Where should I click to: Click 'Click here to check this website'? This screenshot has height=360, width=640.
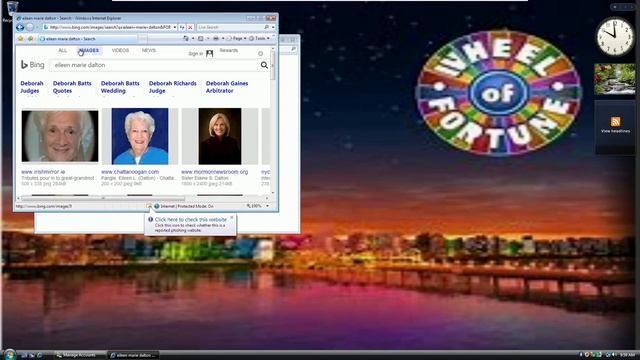coord(191,220)
